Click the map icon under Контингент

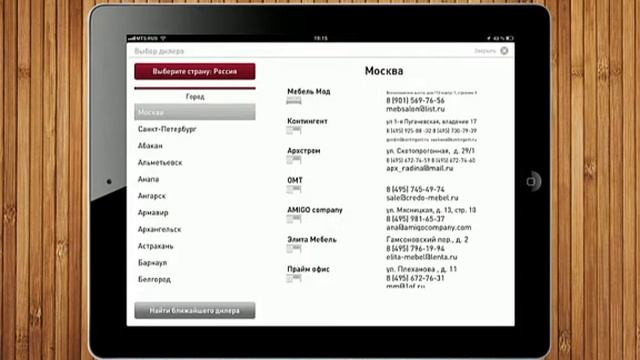[x=294, y=130]
